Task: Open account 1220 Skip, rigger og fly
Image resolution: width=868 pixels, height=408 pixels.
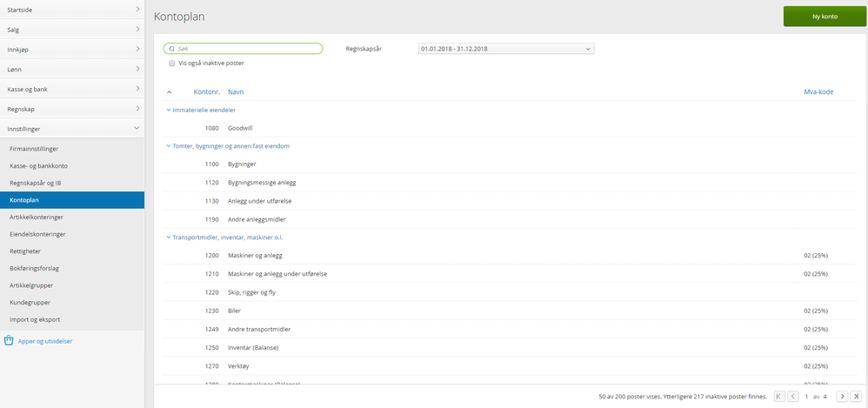Action: (510, 292)
